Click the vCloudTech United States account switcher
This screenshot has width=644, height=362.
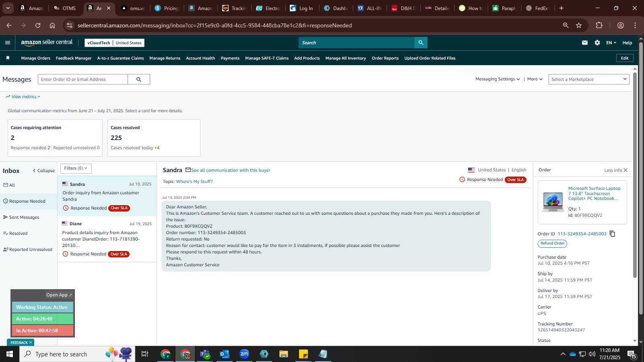114,43
